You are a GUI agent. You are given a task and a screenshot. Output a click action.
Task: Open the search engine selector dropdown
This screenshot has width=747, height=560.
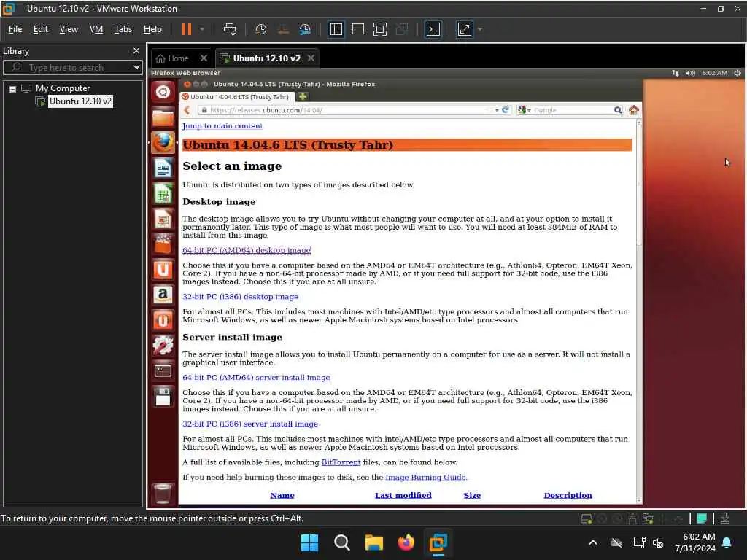point(525,110)
